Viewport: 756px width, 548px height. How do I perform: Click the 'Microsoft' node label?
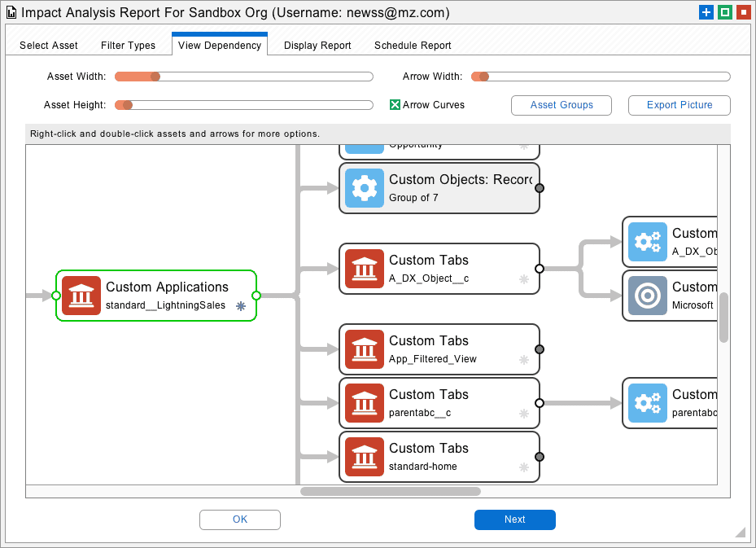(x=693, y=305)
